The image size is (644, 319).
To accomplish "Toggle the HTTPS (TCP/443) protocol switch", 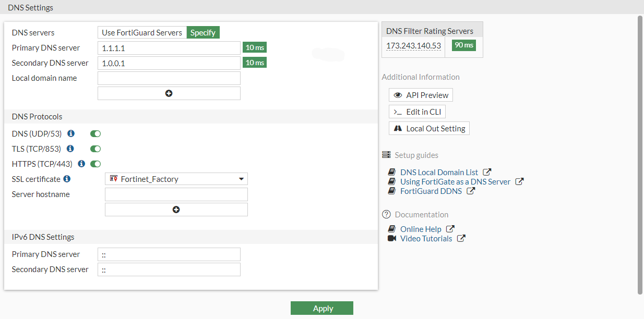I will pyautogui.click(x=96, y=164).
